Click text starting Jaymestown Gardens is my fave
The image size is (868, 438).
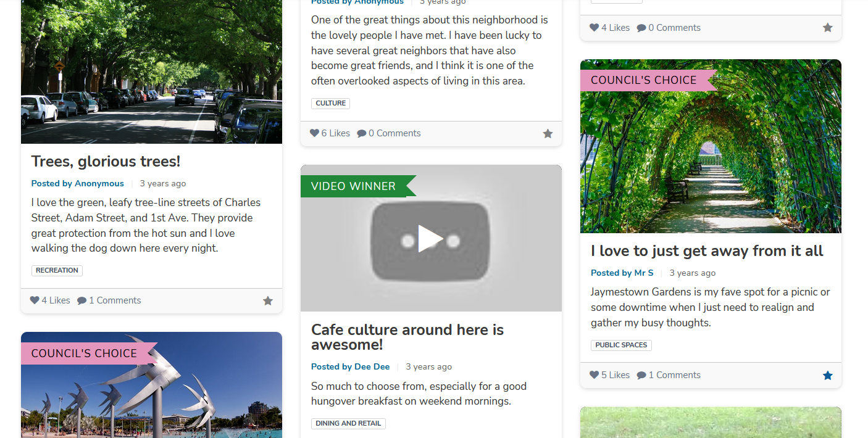(711, 307)
